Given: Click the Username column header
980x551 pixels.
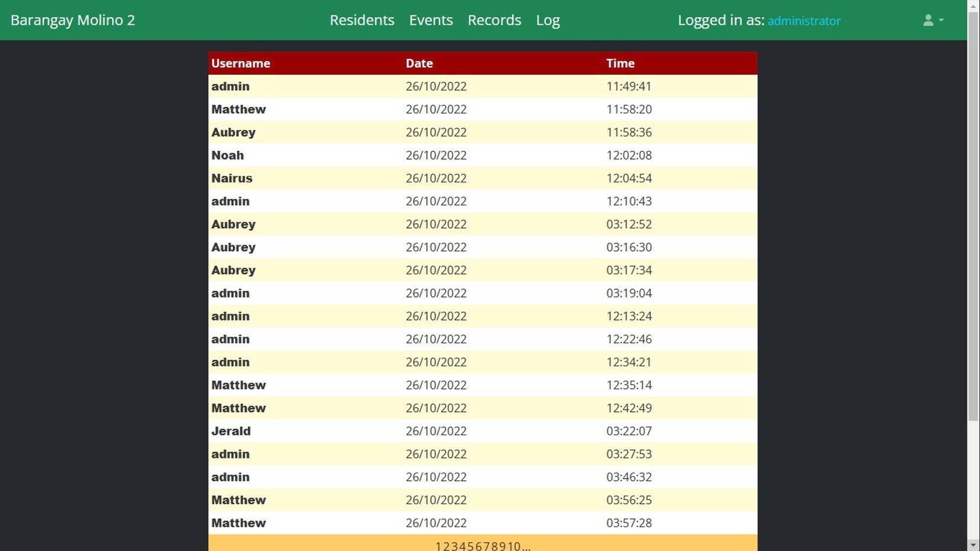Looking at the screenshot, I should [x=241, y=64].
